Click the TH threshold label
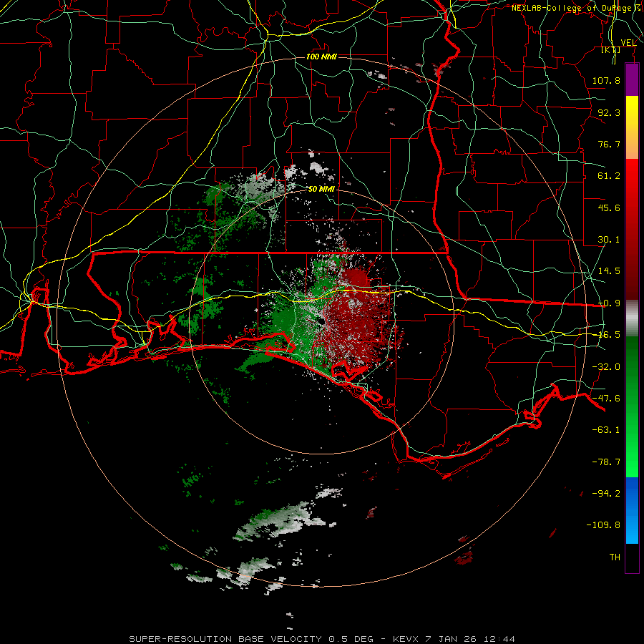 [615, 557]
